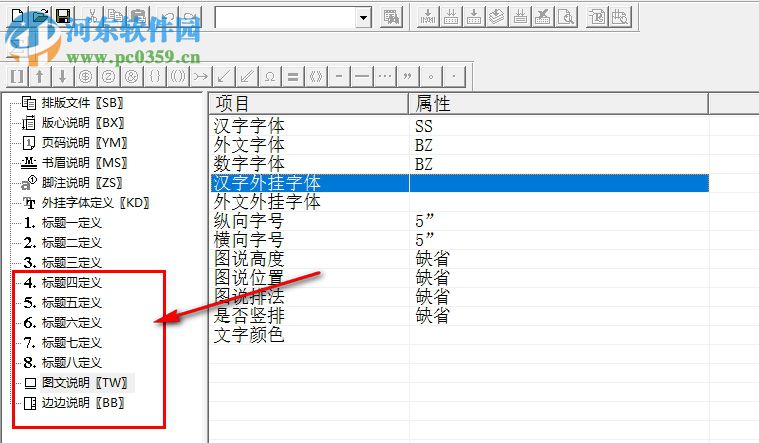Insert the circled ampersand symbol
The image size is (759, 443).
point(132,76)
